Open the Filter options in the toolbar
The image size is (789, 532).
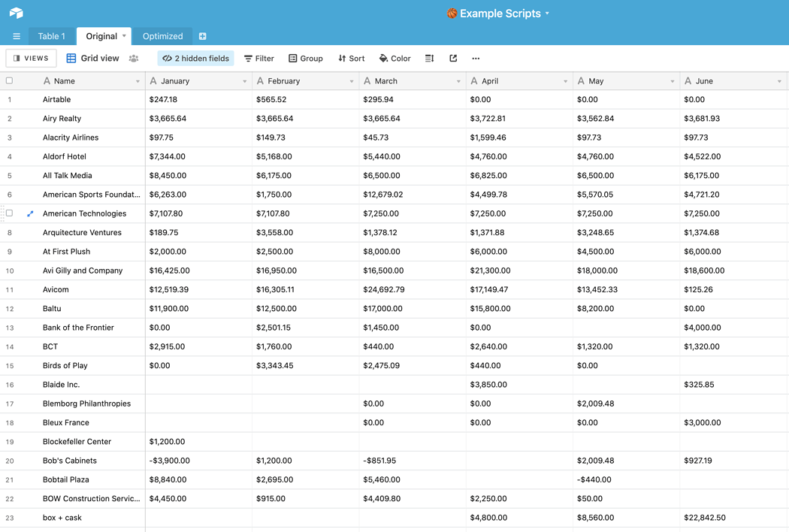(x=258, y=58)
